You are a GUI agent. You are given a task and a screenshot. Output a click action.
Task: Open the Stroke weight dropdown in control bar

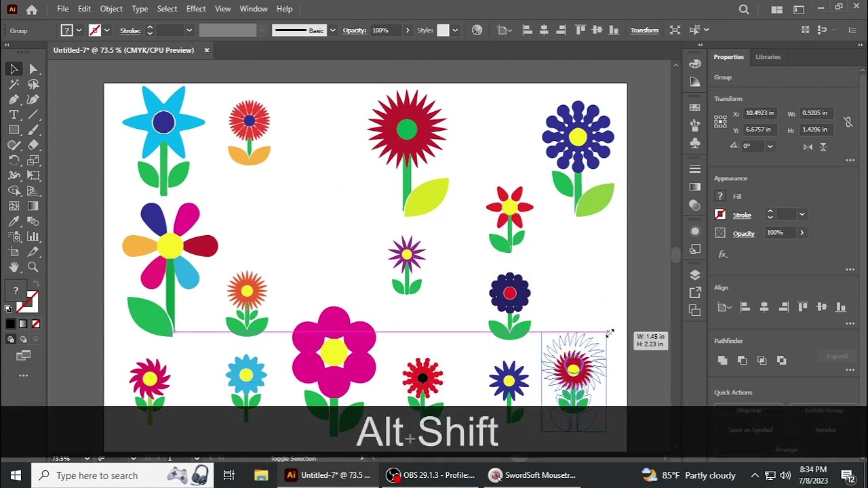tap(189, 30)
